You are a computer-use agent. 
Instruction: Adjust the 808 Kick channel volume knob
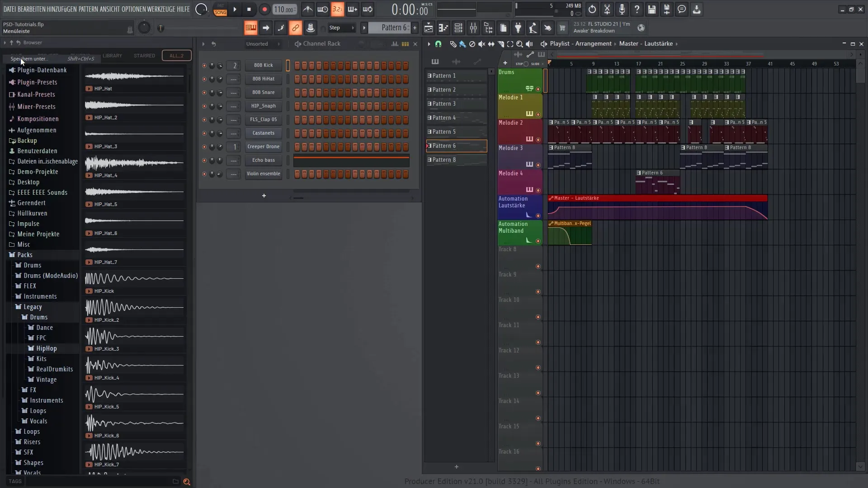tap(220, 66)
